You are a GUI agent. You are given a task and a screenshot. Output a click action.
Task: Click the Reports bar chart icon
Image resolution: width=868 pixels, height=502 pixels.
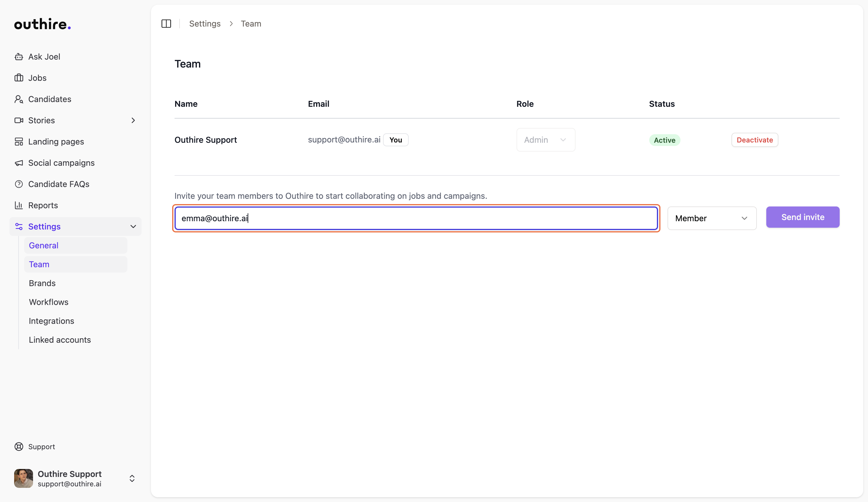click(x=19, y=205)
